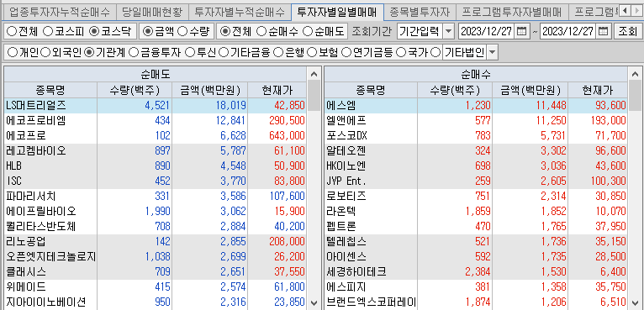Image resolution: width=644 pixels, height=310 pixels.
Task: Select the HLB stock row
Action: pyautogui.click(x=156, y=166)
